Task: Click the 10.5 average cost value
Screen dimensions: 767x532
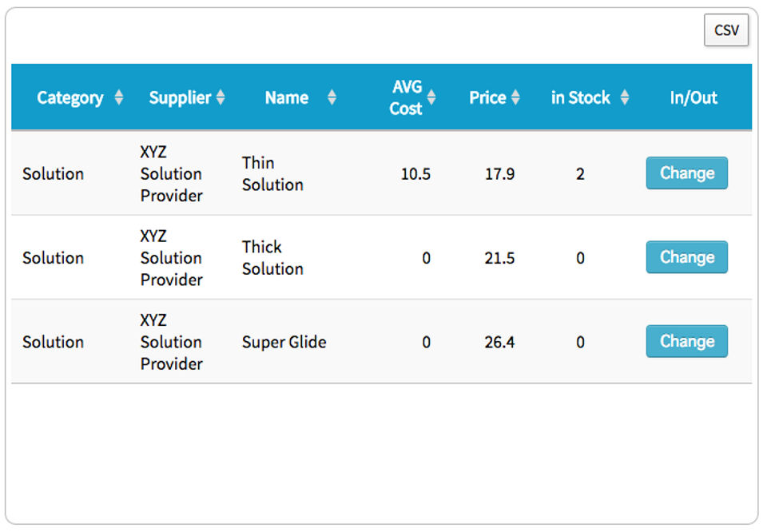Action: click(x=415, y=173)
